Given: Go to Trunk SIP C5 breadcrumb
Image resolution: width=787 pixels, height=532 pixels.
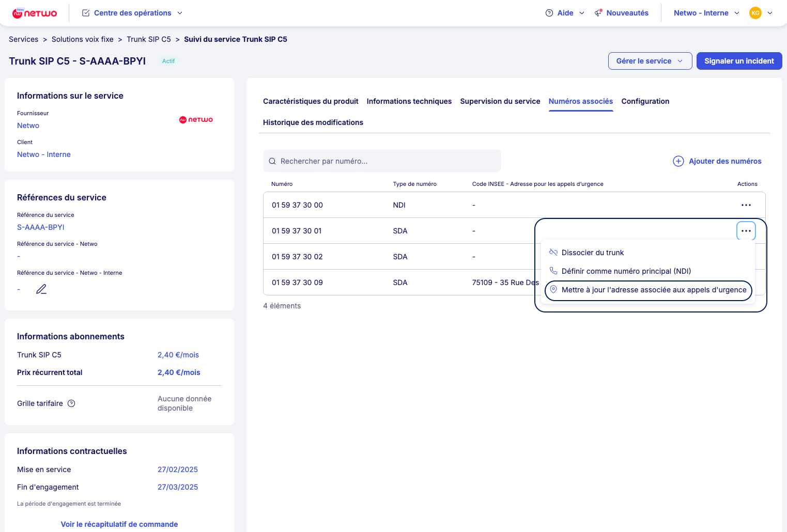Looking at the screenshot, I should coord(149,39).
